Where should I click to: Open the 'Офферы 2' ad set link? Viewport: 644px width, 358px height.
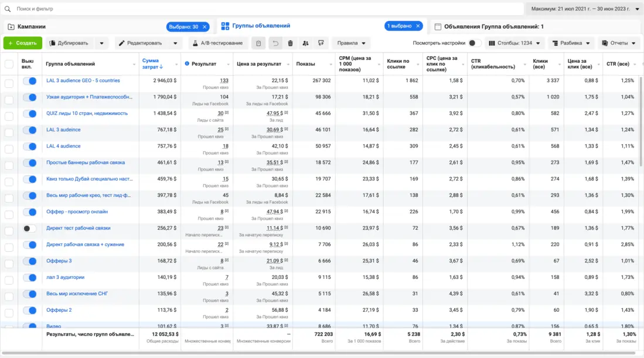pos(59,311)
